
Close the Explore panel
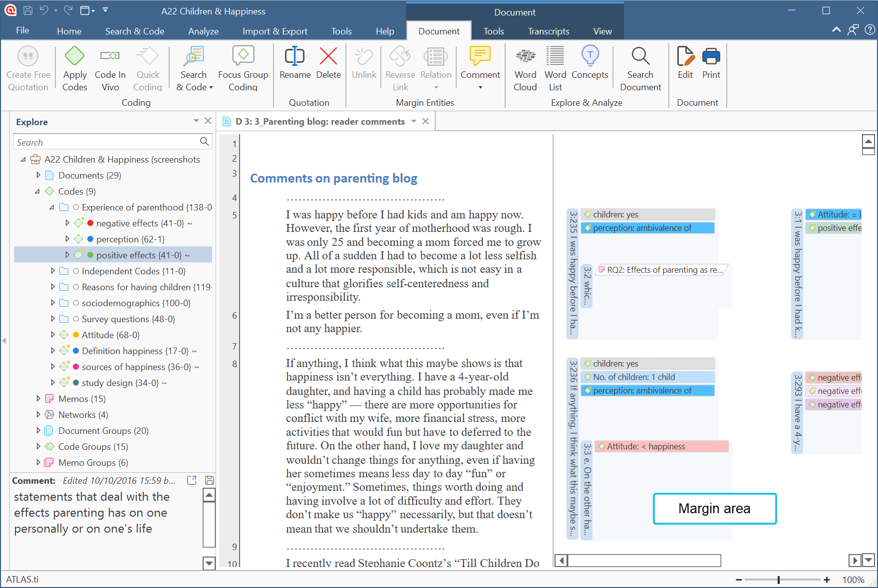208,121
